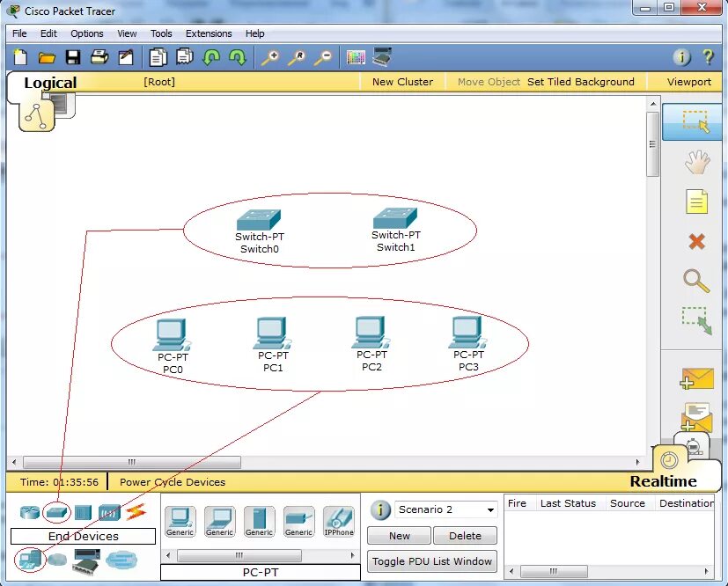Screen dimensions: 728x586
Task: Click the Viewport button
Action: [689, 82]
